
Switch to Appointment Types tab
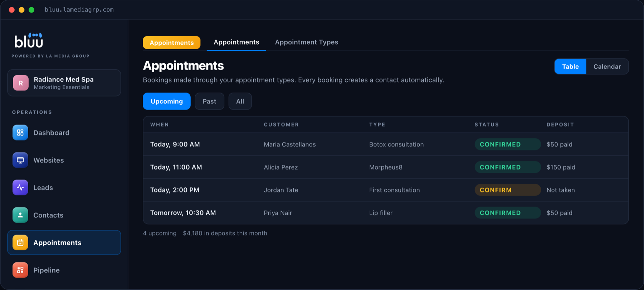click(x=307, y=42)
